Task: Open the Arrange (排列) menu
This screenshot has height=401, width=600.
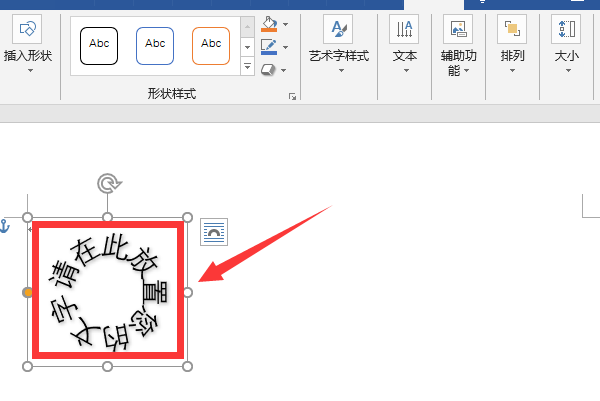Action: tap(512, 44)
